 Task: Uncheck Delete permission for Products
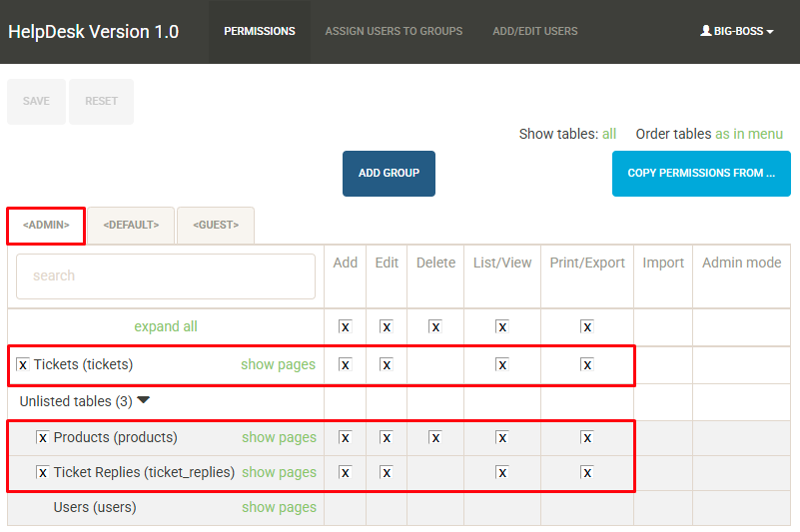(x=435, y=438)
